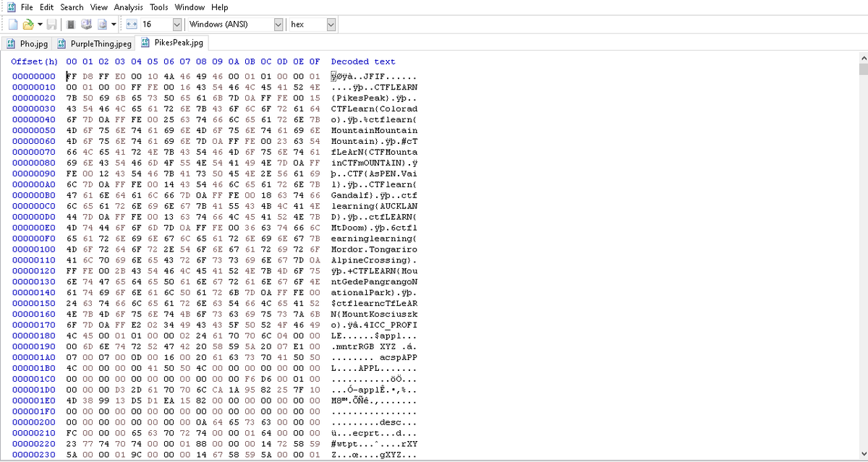Click the file icon on Pho.jpg tab
The width and height of the screenshot is (868, 462).
pos(11,44)
